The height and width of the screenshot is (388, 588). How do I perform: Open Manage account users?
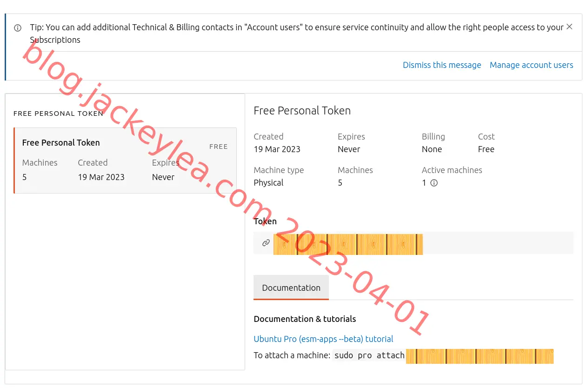(x=531, y=65)
